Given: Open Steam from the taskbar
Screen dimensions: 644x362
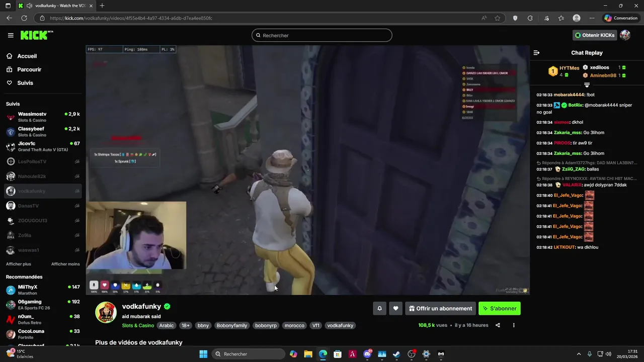Looking at the screenshot, I should pyautogui.click(x=396, y=354).
